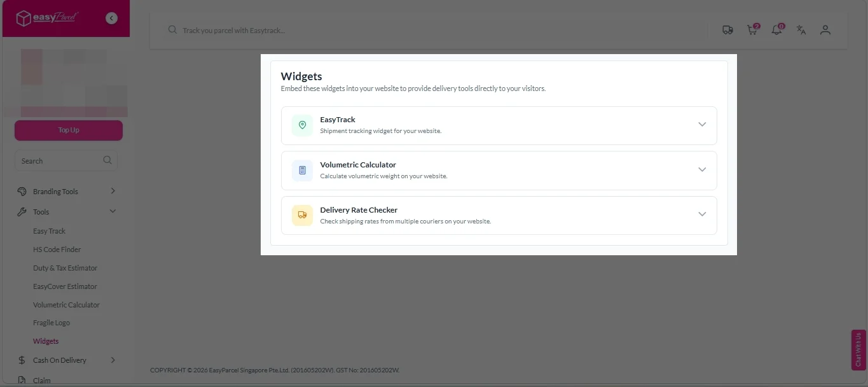868x387 pixels.
Task: Click 'Calculate volumetric weight on your website.' text
Action: click(x=383, y=176)
